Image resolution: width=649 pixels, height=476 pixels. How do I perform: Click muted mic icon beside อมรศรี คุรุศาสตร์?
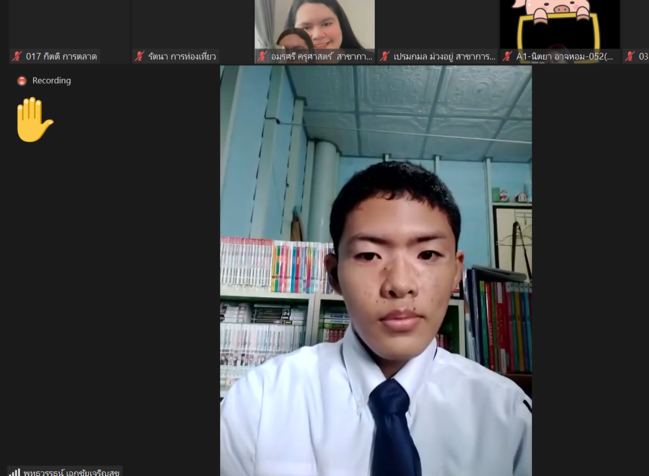click(262, 57)
